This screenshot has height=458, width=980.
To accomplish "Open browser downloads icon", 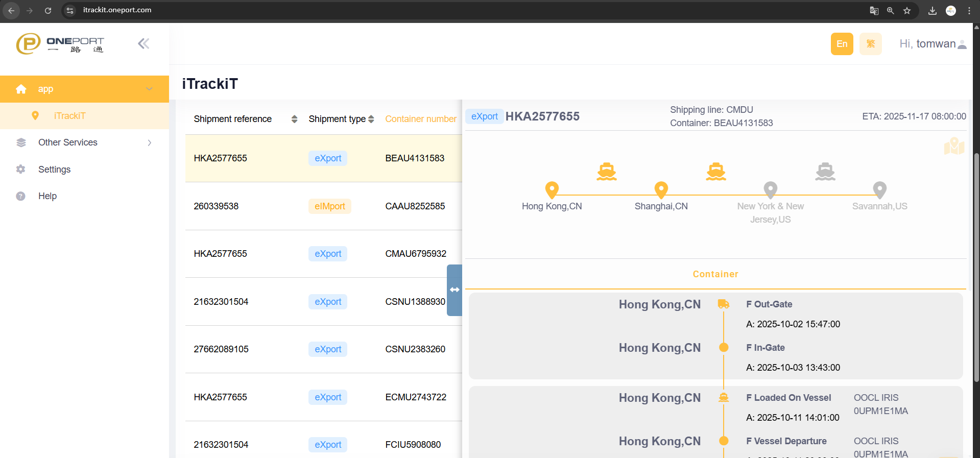I will (933, 11).
